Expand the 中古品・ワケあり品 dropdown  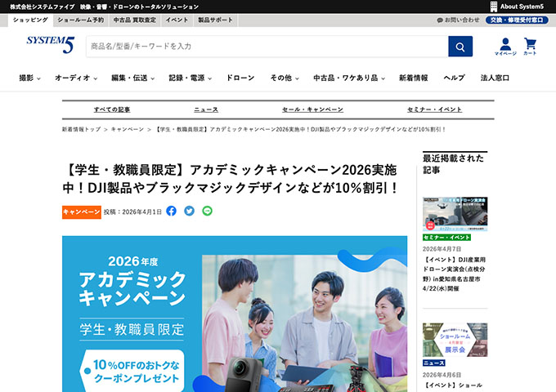tap(349, 78)
